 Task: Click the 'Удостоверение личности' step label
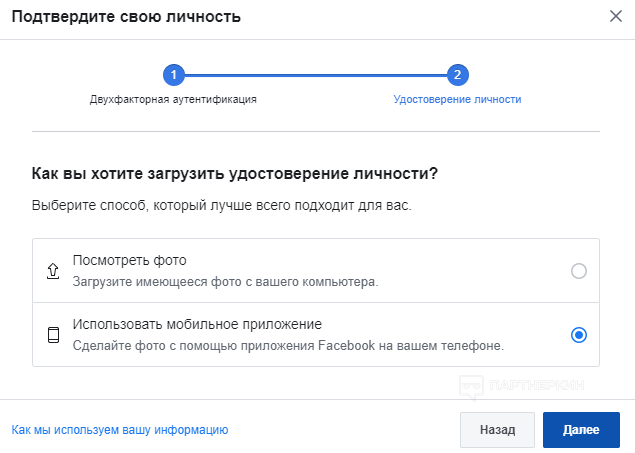coord(458,99)
